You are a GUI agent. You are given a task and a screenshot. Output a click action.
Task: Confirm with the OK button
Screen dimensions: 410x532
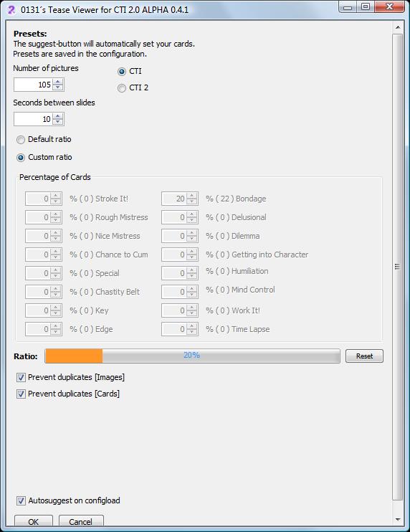click(x=34, y=521)
